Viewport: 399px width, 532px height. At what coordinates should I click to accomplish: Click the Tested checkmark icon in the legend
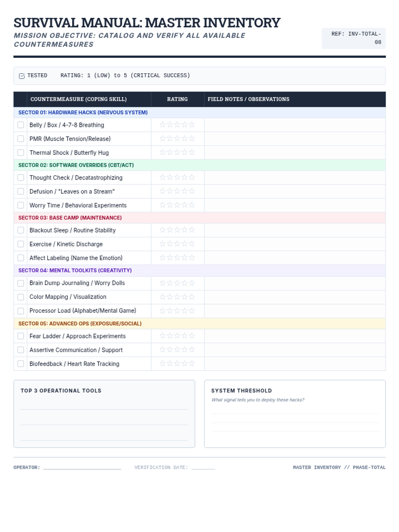[x=22, y=76]
